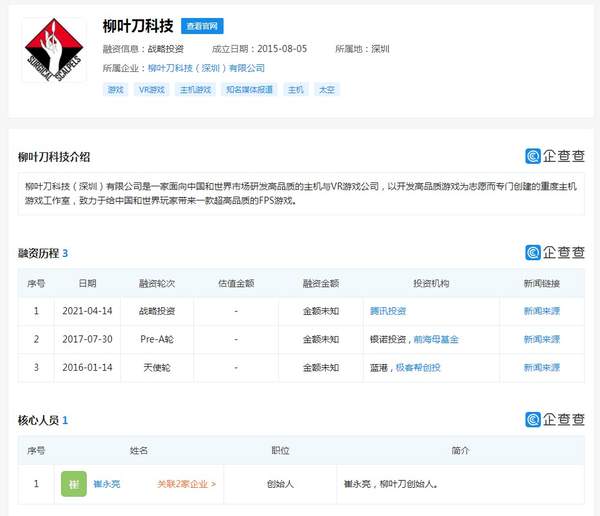The width and height of the screenshot is (600, 516).
Task: Click the 战略投资 round cell in the table
Action: pyautogui.click(x=157, y=311)
